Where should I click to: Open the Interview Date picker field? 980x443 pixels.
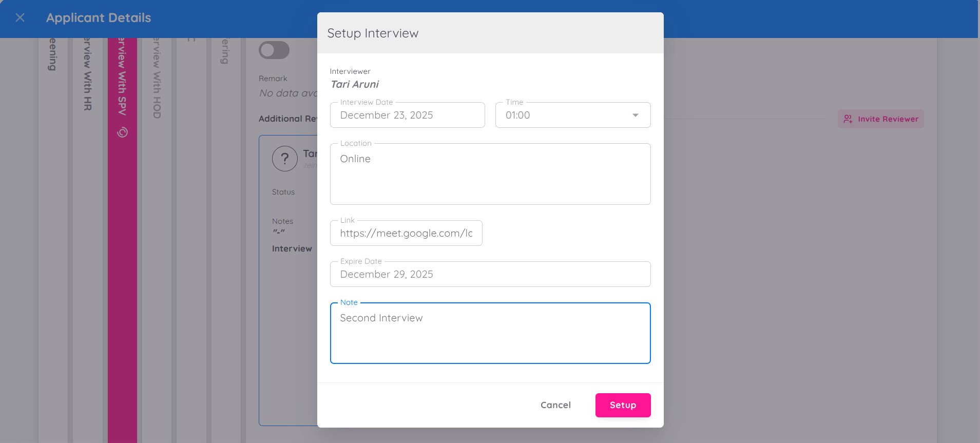click(407, 115)
